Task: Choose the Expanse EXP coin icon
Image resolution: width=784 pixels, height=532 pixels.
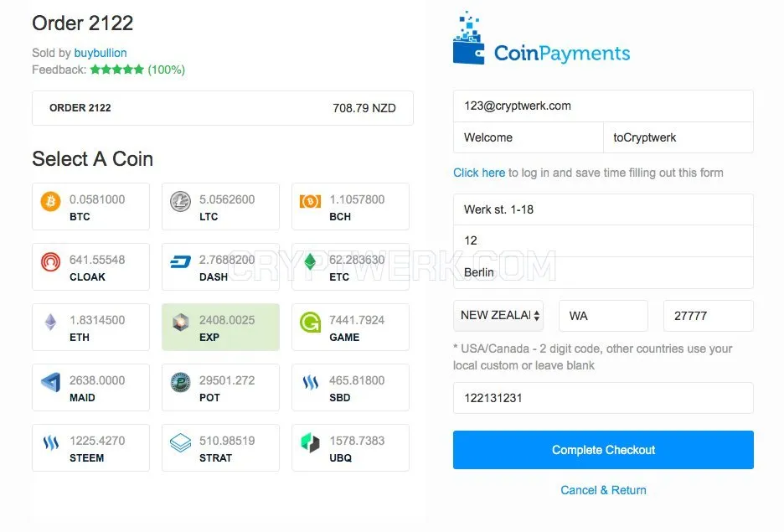Action: pyautogui.click(x=180, y=322)
